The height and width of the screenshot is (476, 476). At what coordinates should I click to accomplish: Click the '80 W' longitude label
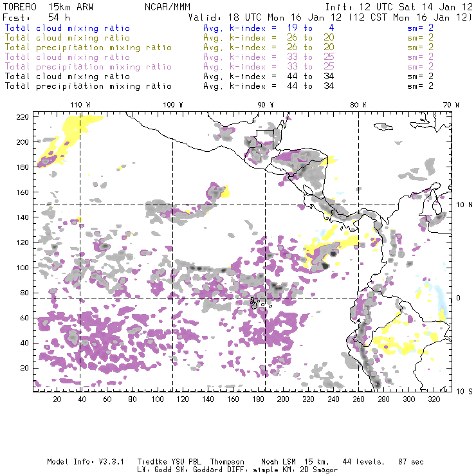pyautogui.click(x=358, y=105)
